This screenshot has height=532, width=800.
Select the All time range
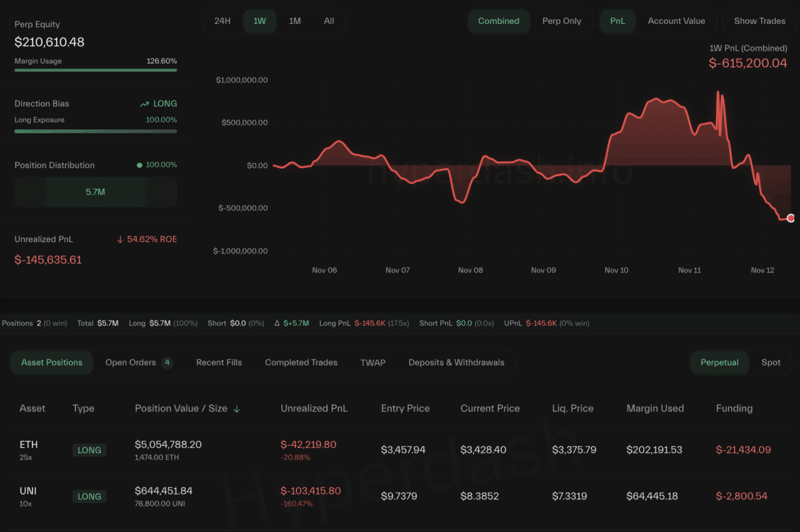(x=329, y=21)
